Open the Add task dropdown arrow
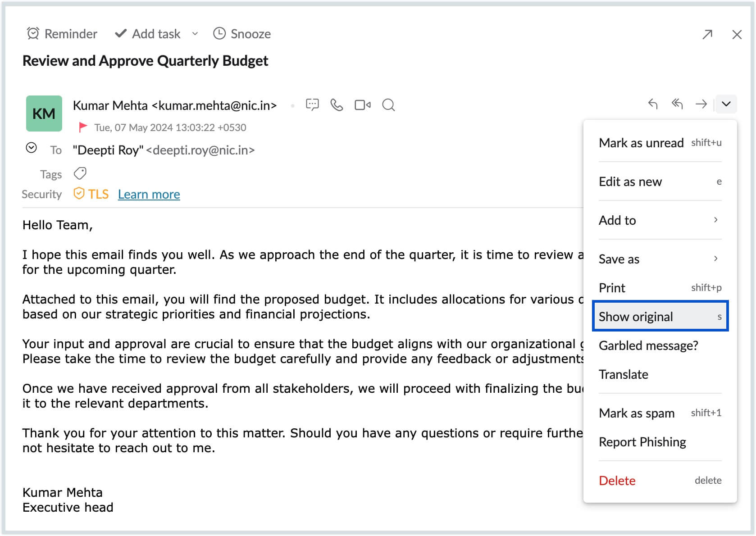The width and height of the screenshot is (756, 536). tap(195, 34)
